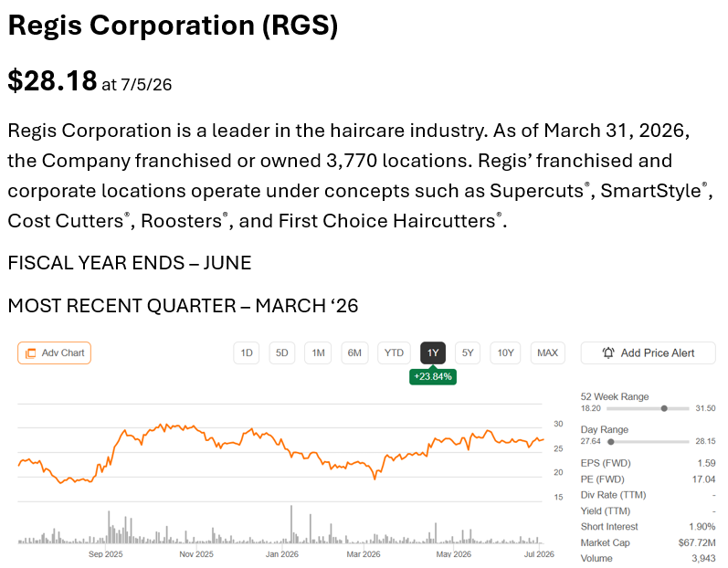The image size is (728, 568).
Task: Open the Adv Chart view
Action: click(54, 353)
